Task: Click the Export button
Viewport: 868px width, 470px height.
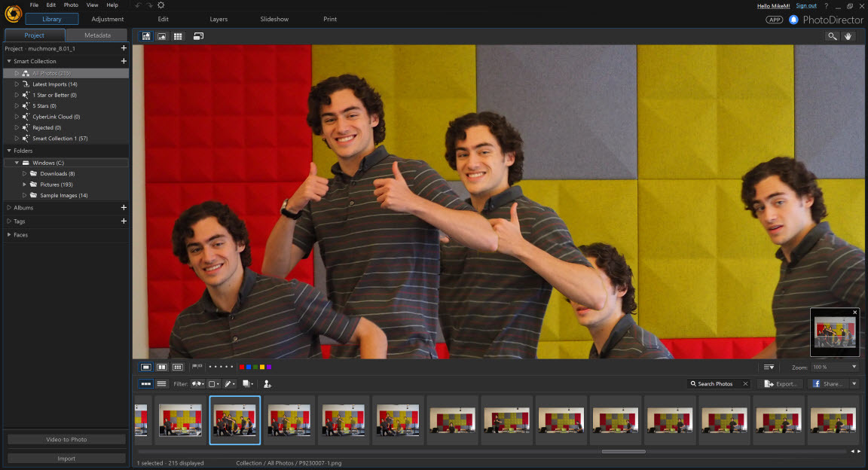Action: 781,384
